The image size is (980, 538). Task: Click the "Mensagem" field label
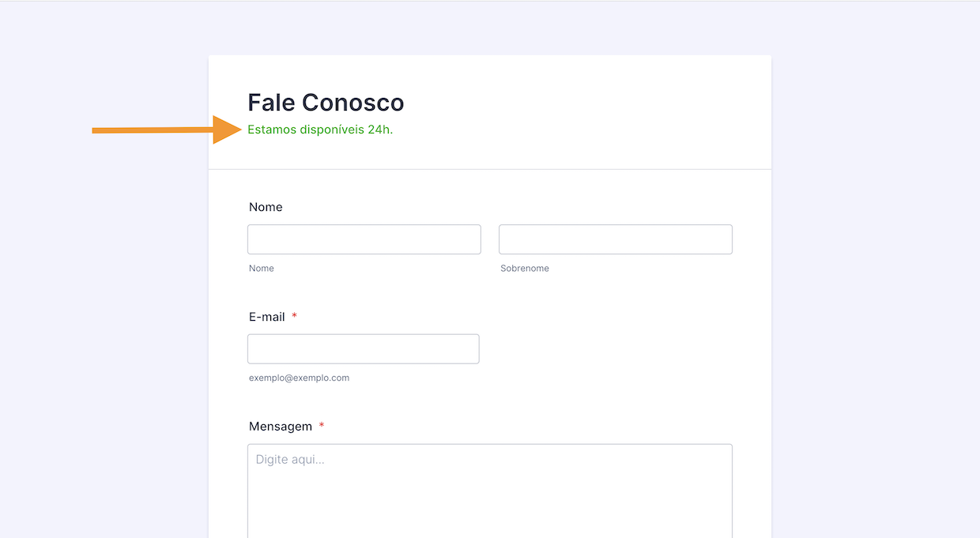[x=281, y=427]
